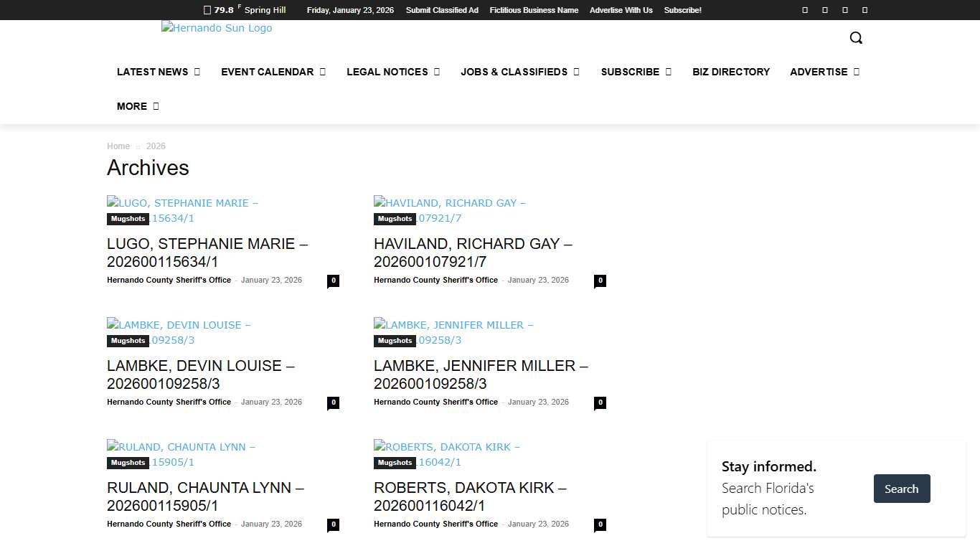The image size is (980, 551).
Task: Go to Home breadcrumb link
Action: click(118, 146)
